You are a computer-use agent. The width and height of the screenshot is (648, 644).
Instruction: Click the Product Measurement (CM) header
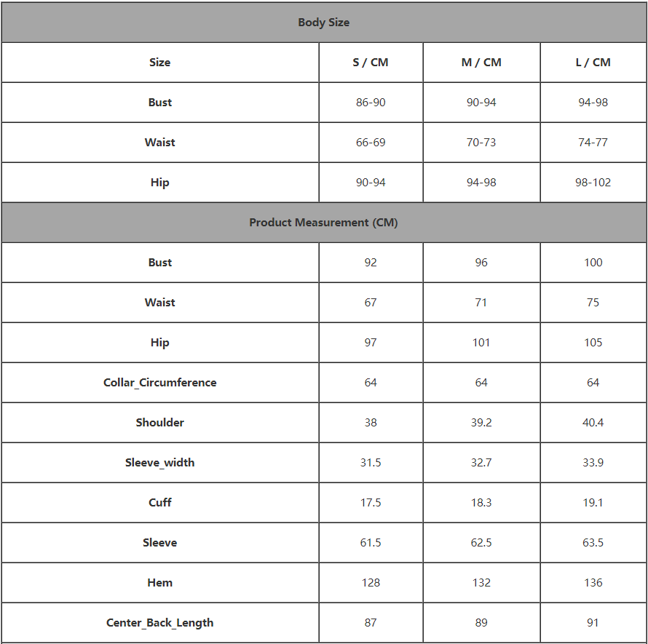click(323, 223)
